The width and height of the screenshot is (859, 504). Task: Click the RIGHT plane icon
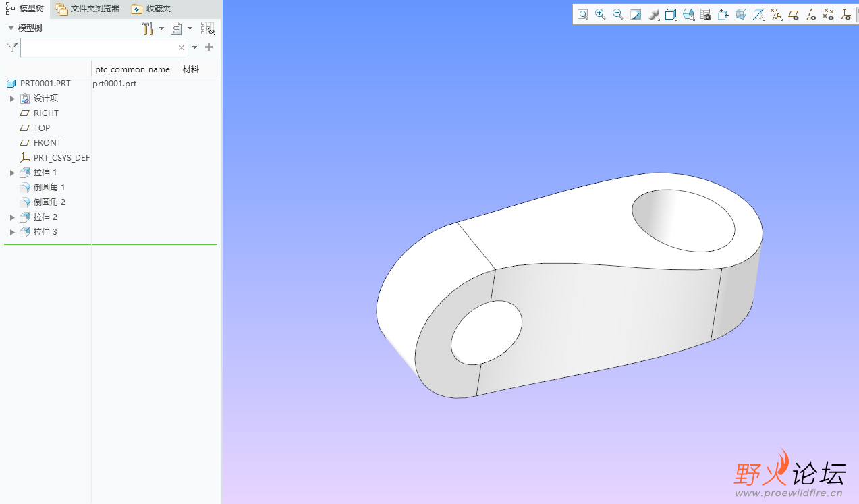click(25, 113)
